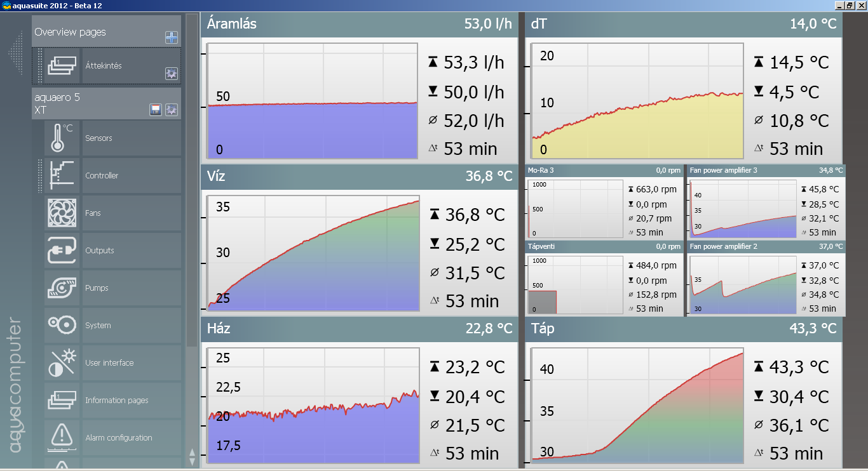Collapse the sidebar using dotted arrow
Viewport: 868px width, 471px height.
click(x=15, y=54)
